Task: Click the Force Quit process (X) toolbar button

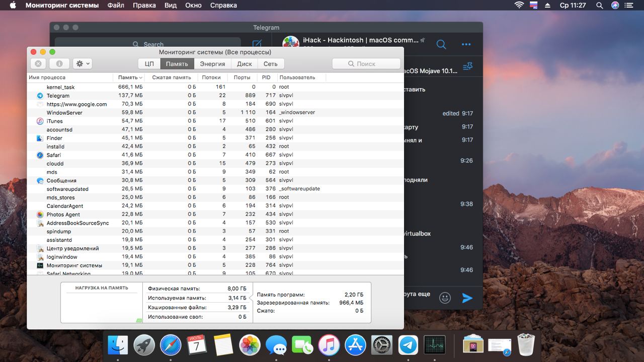Action: tap(38, 63)
